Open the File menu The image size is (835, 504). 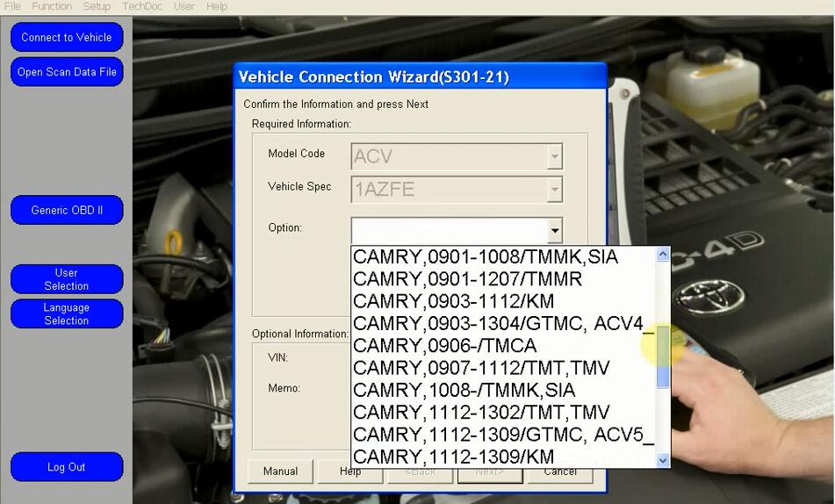(12, 6)
